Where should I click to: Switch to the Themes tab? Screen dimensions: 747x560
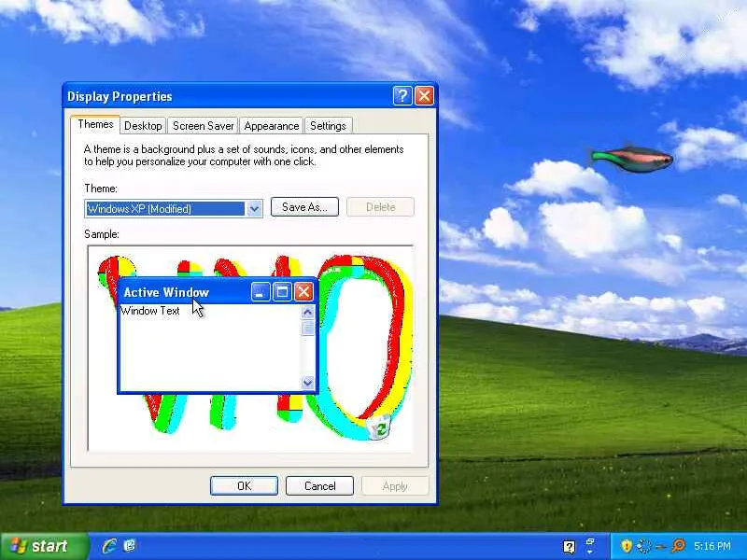pos(95,125)
